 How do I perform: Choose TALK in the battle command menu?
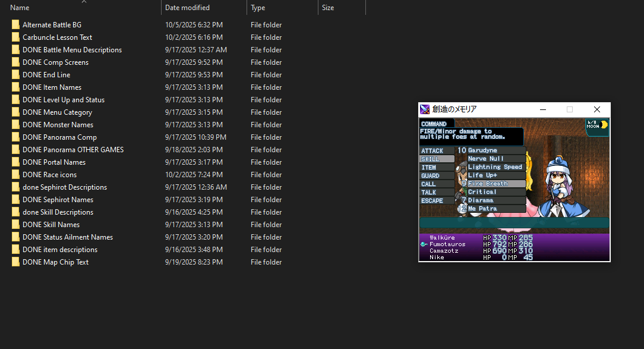pos(437,193)
